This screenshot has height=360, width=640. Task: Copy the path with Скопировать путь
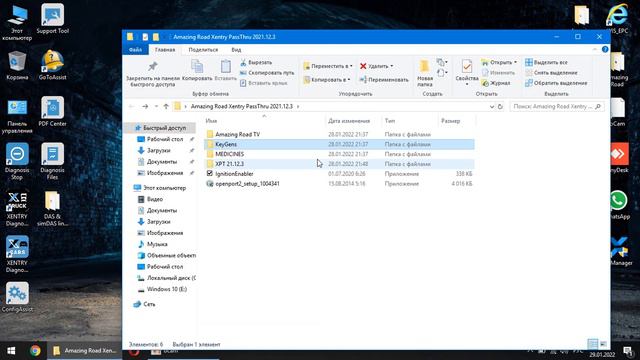pyautogui.click(x=267, y=73)
